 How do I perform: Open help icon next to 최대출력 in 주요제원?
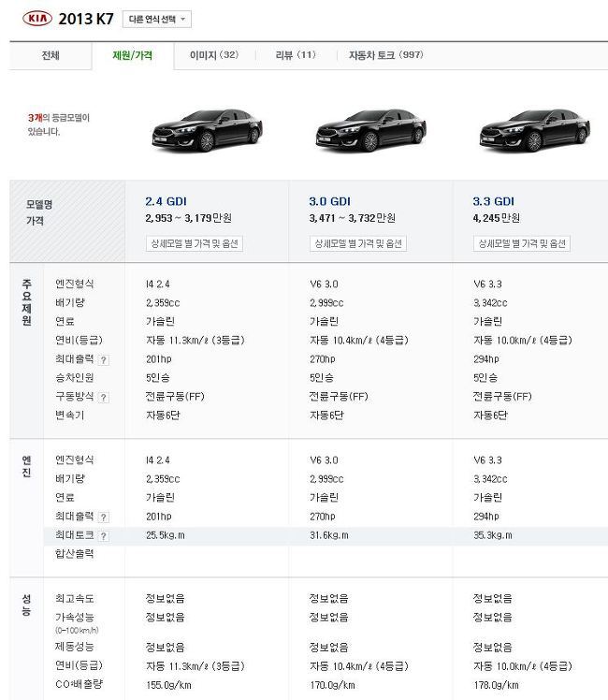coord(104,359)
